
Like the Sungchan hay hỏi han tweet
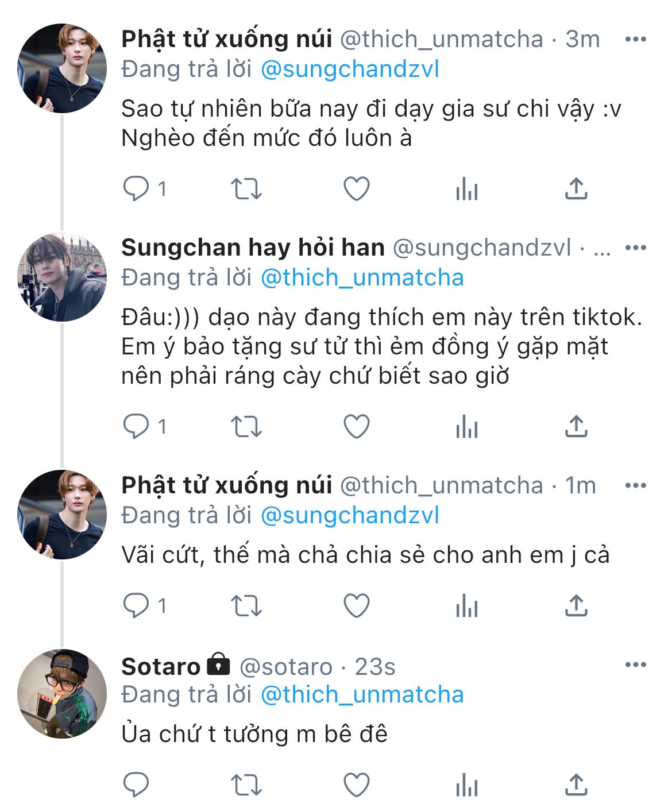(x=356, y=427)
